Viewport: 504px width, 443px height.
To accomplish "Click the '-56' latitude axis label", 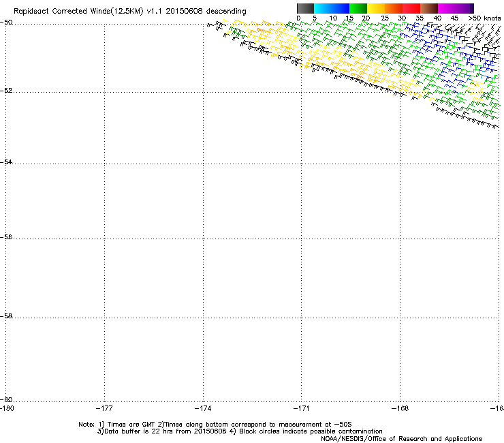I will (6, 237).
